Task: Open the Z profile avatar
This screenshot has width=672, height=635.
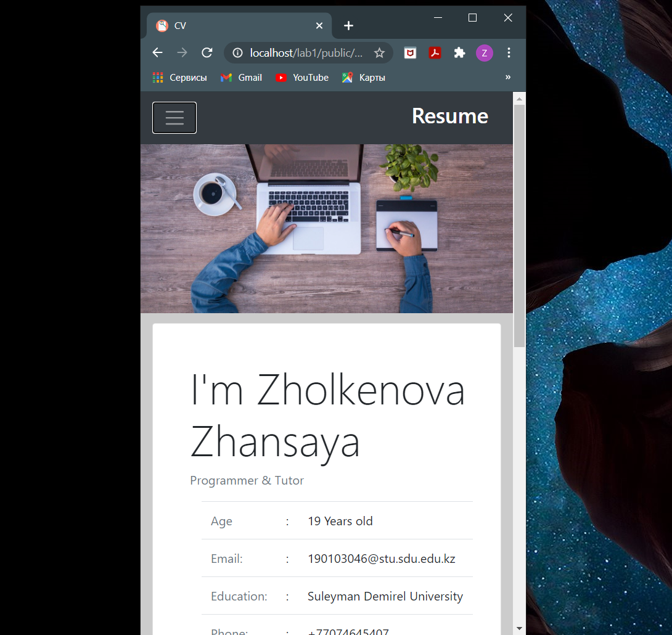Action: point(485,53)
